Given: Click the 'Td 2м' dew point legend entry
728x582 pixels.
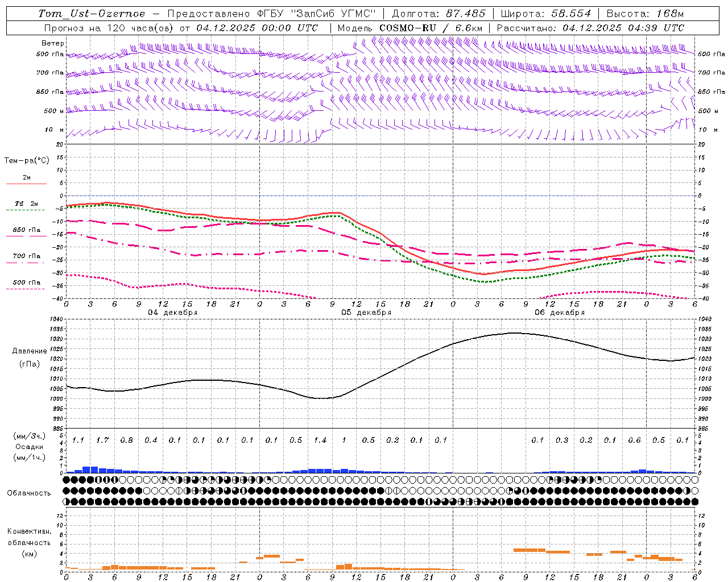Looking at the screenshot, I should pyautogui.click(x=27, y=203).
